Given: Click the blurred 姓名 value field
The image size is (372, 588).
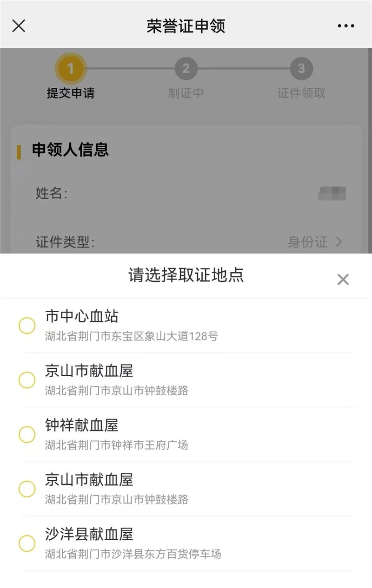Looking at the screenshot, I should [332, 193].
